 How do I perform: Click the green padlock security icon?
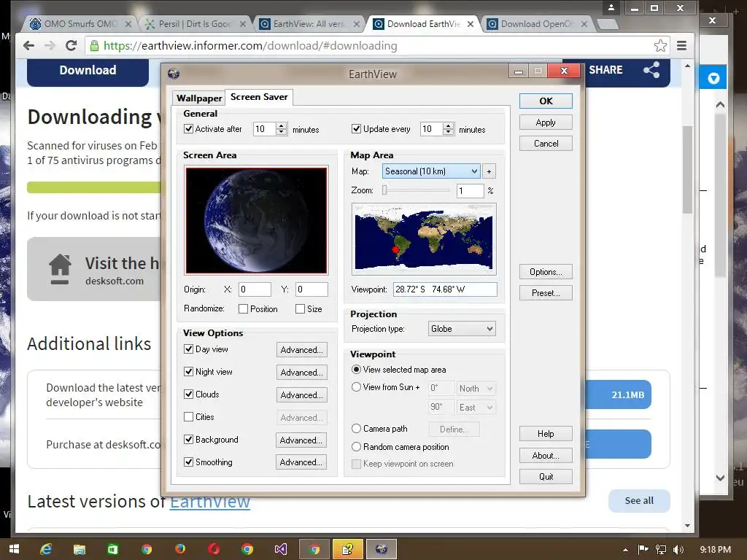pyautogui.click(x=94, y=46)
